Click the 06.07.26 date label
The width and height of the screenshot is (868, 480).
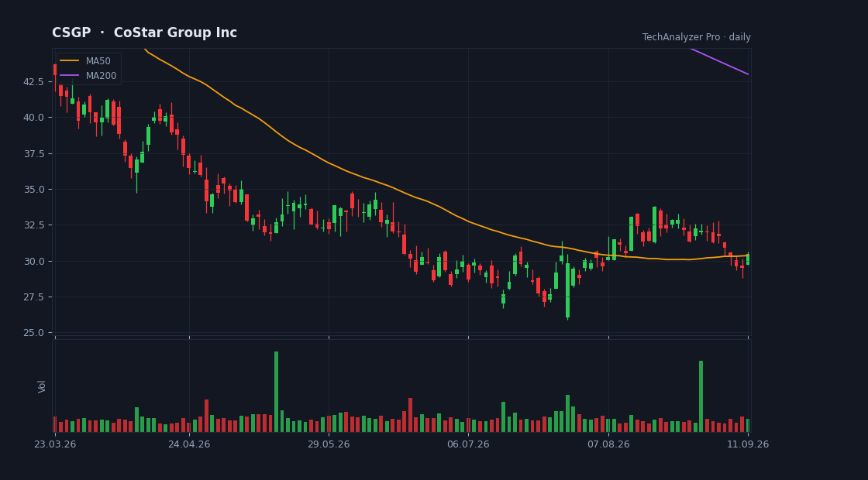(x=468, y=444)
